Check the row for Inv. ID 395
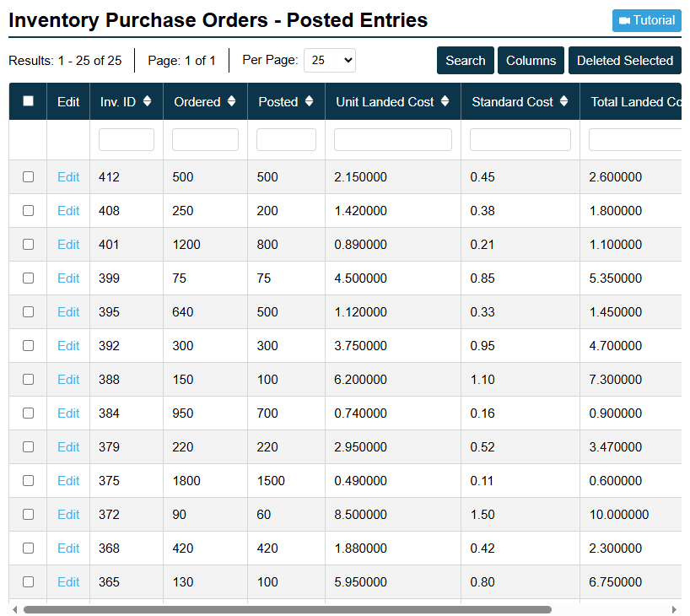Viewport: 690px width, 616px height. (28, 311)
